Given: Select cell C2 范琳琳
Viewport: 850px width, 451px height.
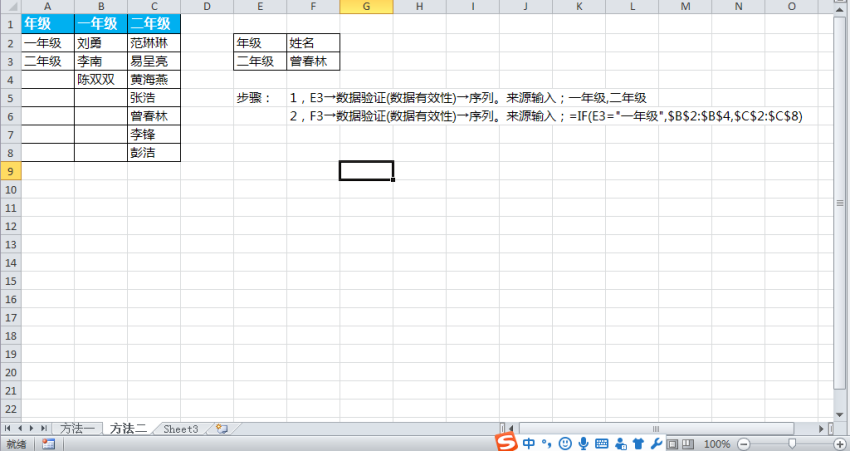Looking at the screenshot, I should pyautogui.click(x=154, y=43).
